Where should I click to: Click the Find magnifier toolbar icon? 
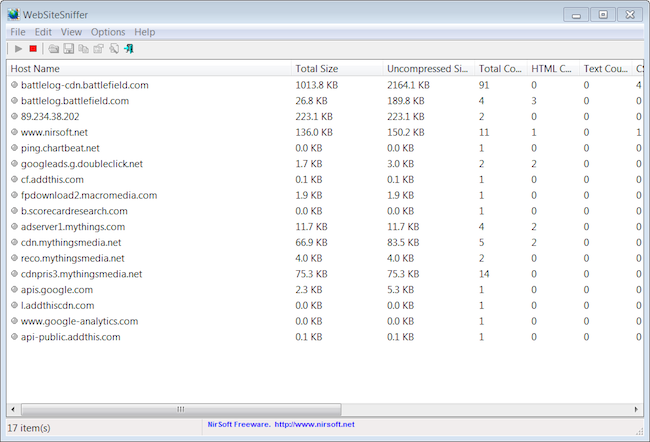114,49
